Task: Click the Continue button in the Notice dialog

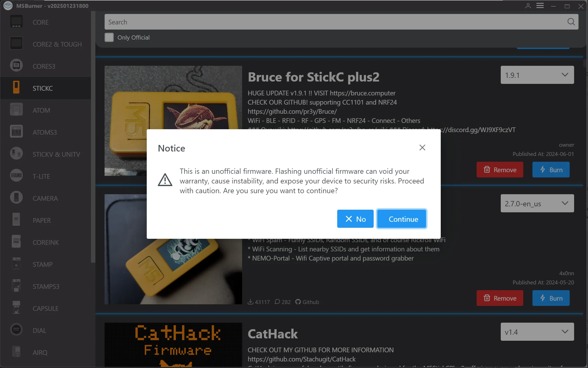Action: (401, 219)
